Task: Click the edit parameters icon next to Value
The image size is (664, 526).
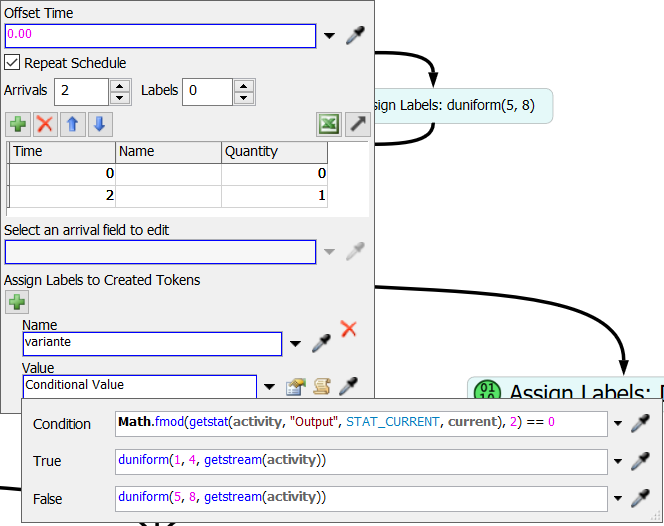Action: click(296, 386)
